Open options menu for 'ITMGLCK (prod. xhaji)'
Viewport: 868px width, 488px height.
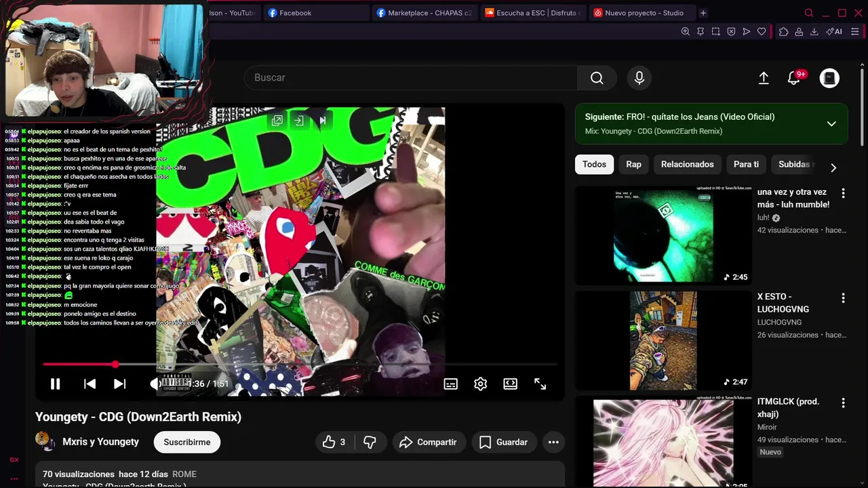click(x=843, y=403)
